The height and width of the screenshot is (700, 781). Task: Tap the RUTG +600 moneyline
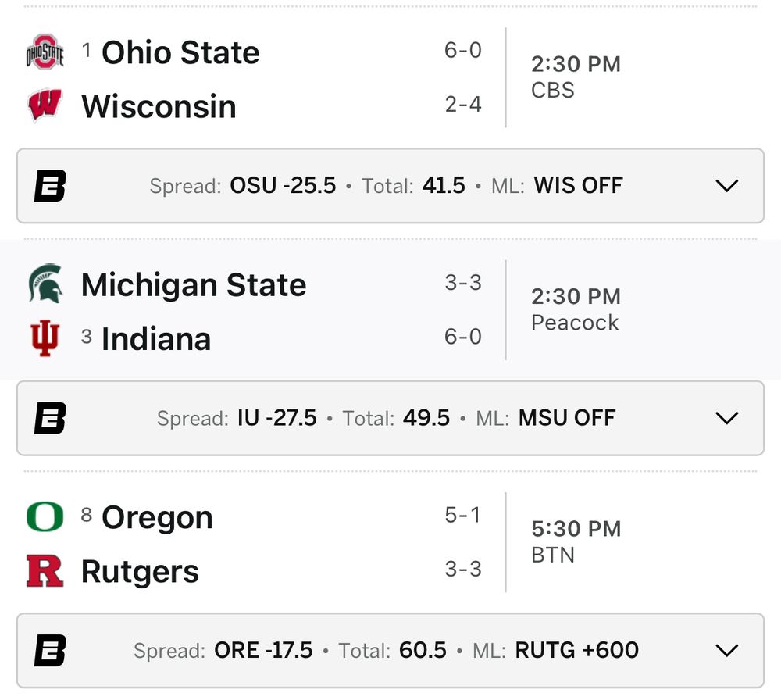coord(577,650)
